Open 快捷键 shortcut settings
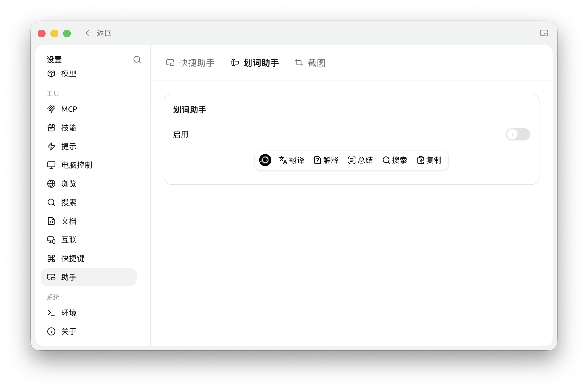 coord(89,258)
